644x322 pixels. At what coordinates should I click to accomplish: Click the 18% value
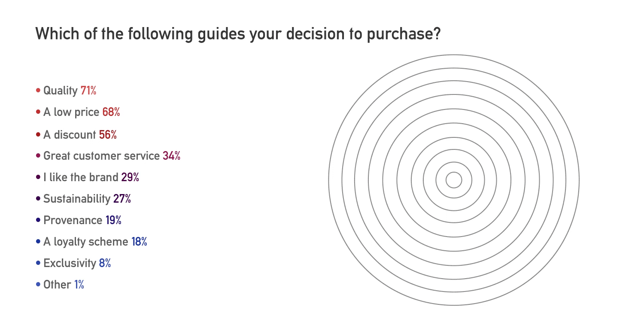[140, 242]
